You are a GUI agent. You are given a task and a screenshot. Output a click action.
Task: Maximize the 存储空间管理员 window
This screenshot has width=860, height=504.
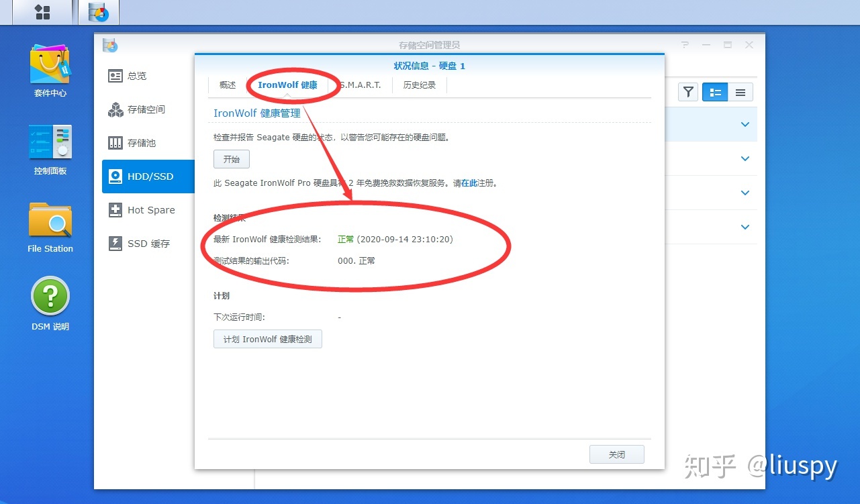click(x=728, y=45)
